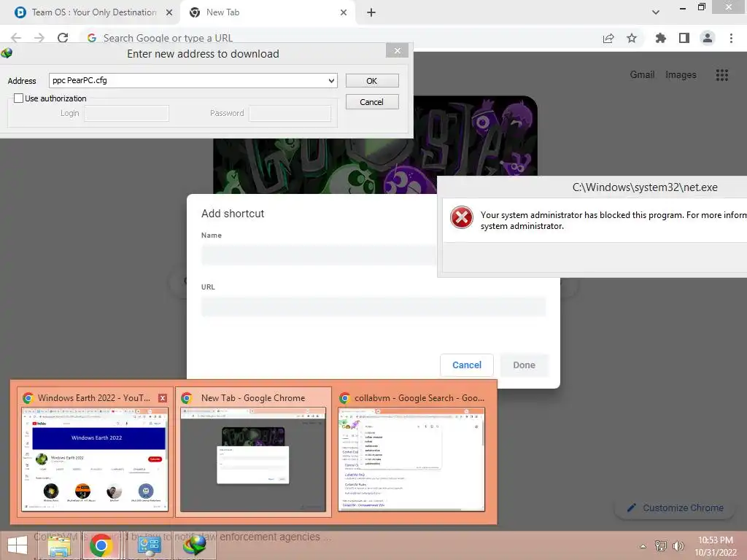Image resolution: width=747 pixels, height=560 pixels.
Task: Open the tab search chevron
Action: click(x=656, y=12)
